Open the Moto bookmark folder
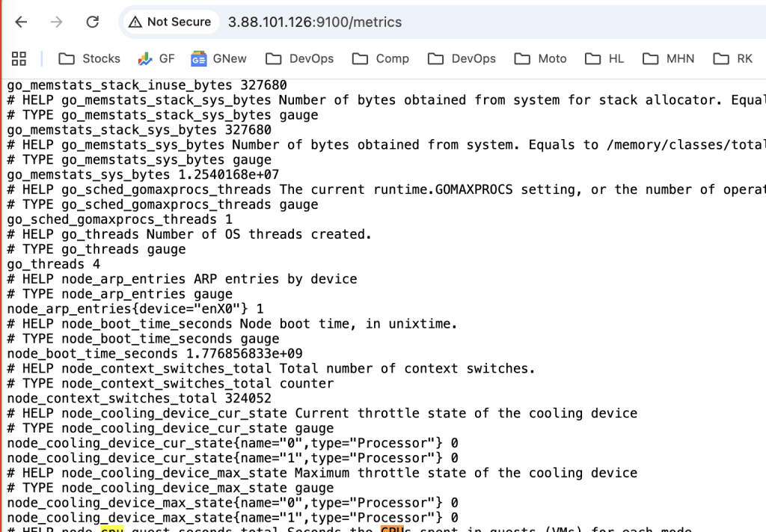 tap(542, 58)
